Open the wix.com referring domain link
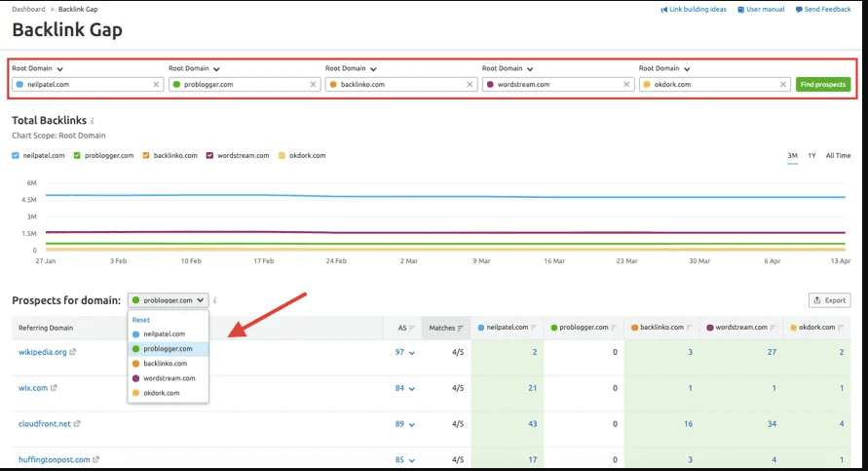 click(x=33, y=388)
